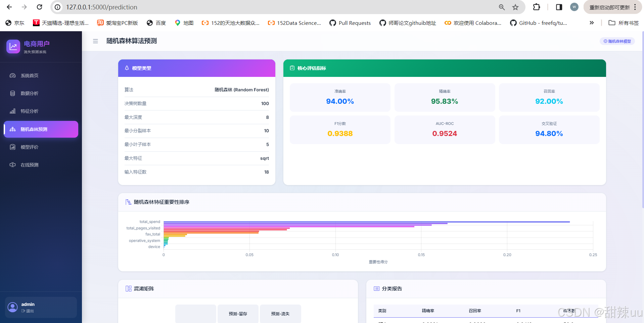Click the 决策树数量 row label

[135, 103]
